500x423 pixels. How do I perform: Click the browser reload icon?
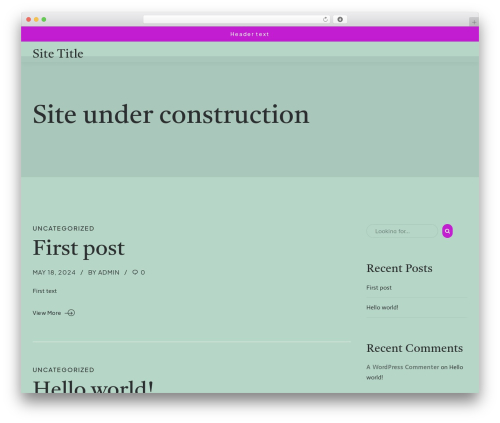(x=325, y=19)
